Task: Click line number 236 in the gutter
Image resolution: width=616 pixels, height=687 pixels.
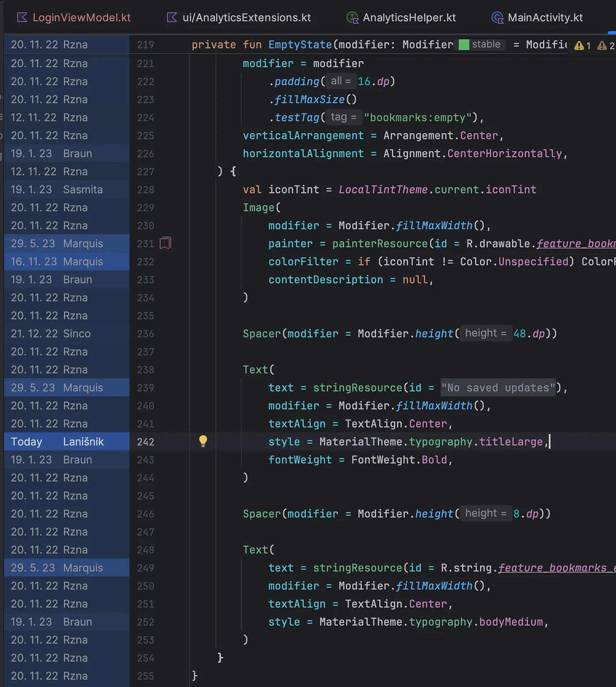Action: click(x=145, y=334)
